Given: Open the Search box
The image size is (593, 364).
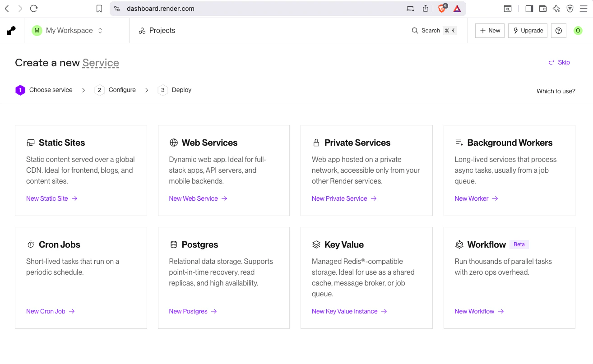Looking at the screenshot, I should pyautogui.click(x=434, y=31).
